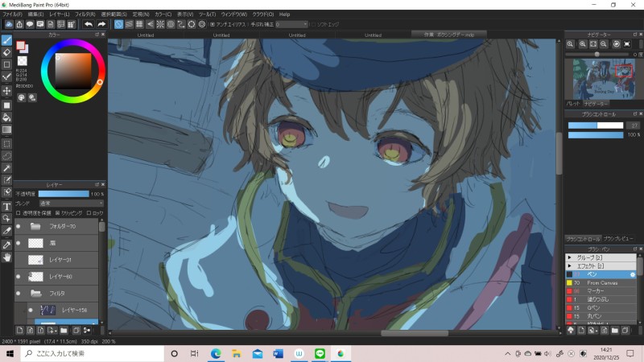Adjust layer 不透明度 opacity slider
Image resolution: width=644 pixels, height=362 pixels.
[64, 194]
